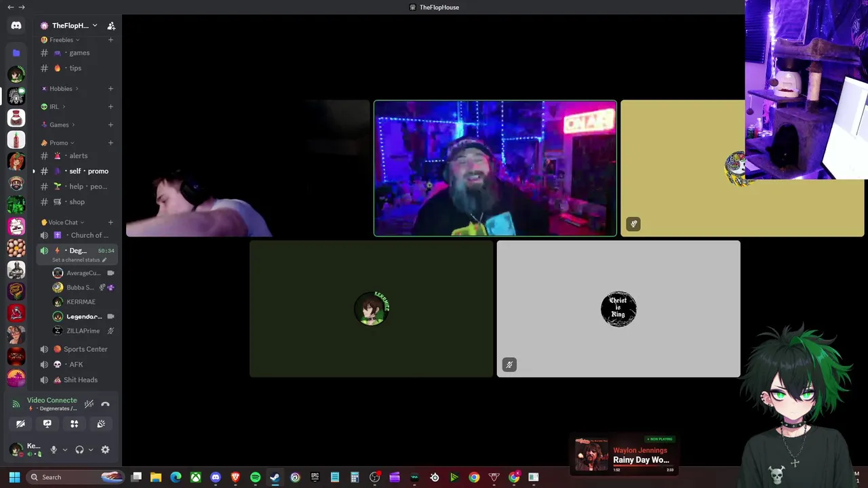Screen dimensions: 868x488
Task: Collapse the Freebies category
Action: [x=61, y=40]
